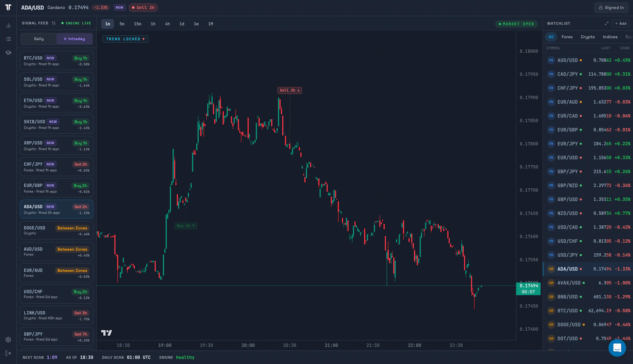Expand the watchlist panel icon
Image resolution: width=633 pixels, height=364 pixels.
point(606,23)
